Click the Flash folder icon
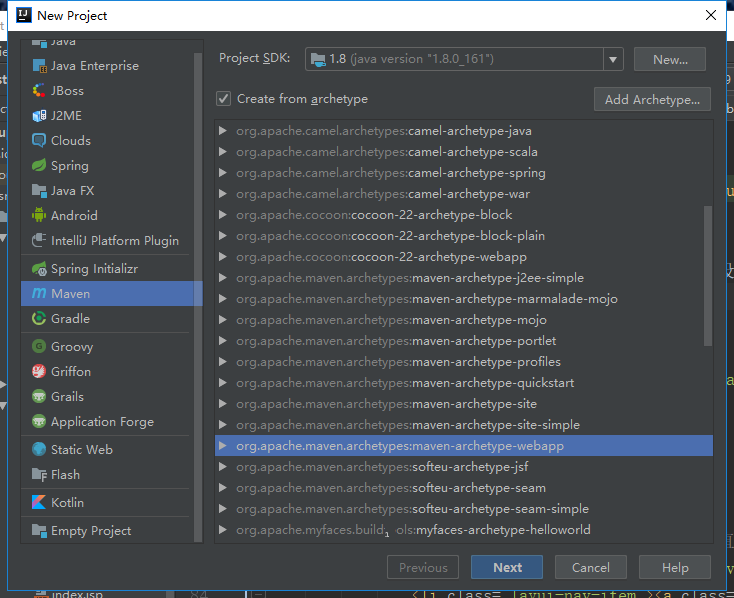 click(x=39, y=474)
